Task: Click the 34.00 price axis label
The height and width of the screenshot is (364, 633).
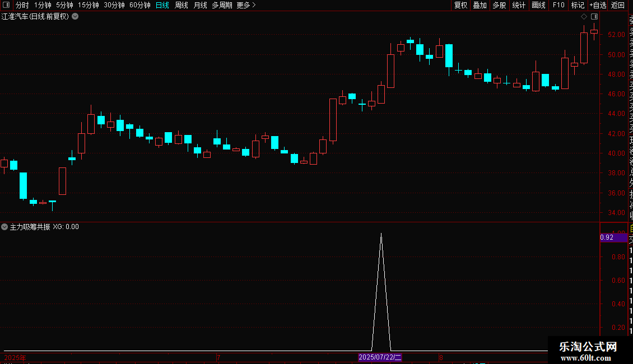Action: pyautogui.click(x=616, y=213)
